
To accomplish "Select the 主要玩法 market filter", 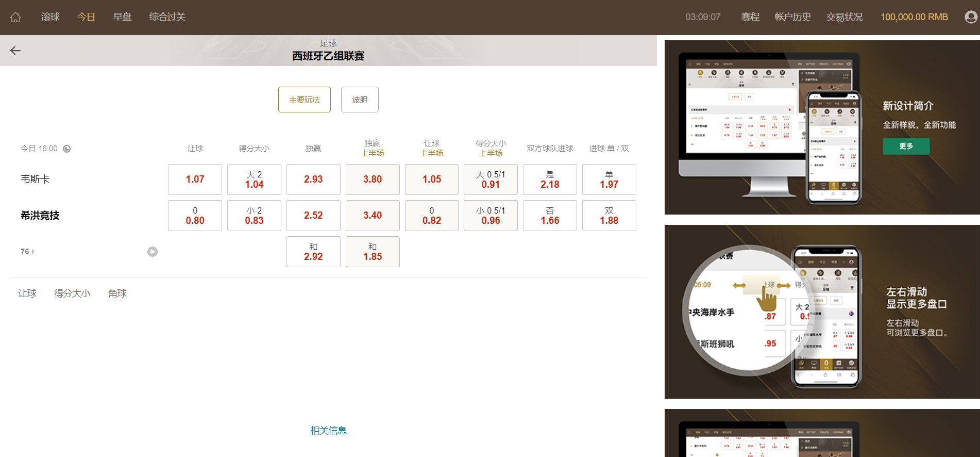I will (305, 100).
